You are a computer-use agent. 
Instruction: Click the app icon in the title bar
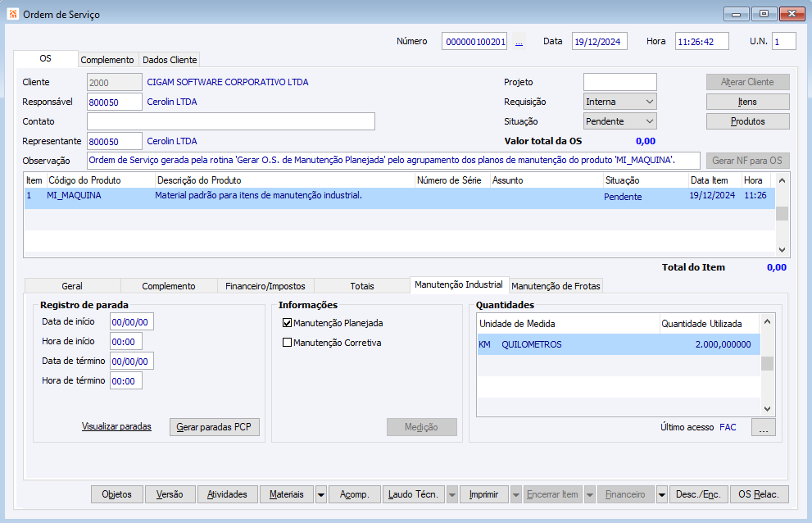point(13,14)
